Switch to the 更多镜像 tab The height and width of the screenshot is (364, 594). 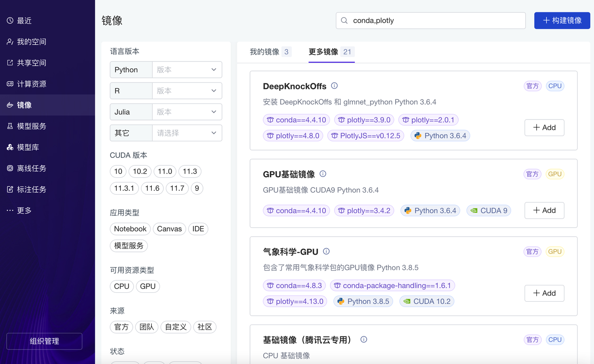[332, 52]
